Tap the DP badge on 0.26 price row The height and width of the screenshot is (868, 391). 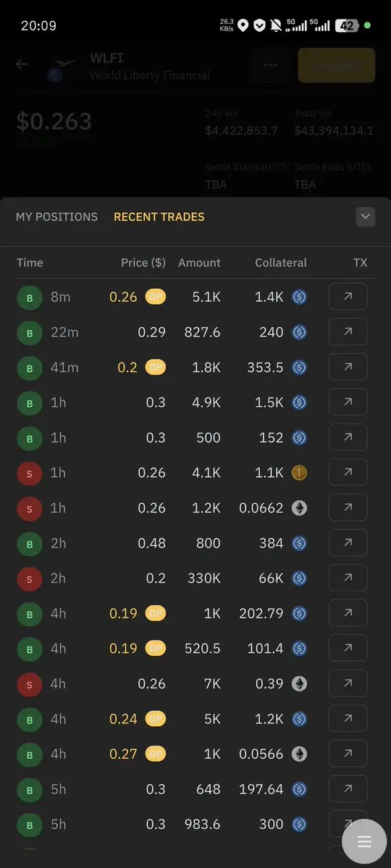pyautogui.click(x=156, y=298)
